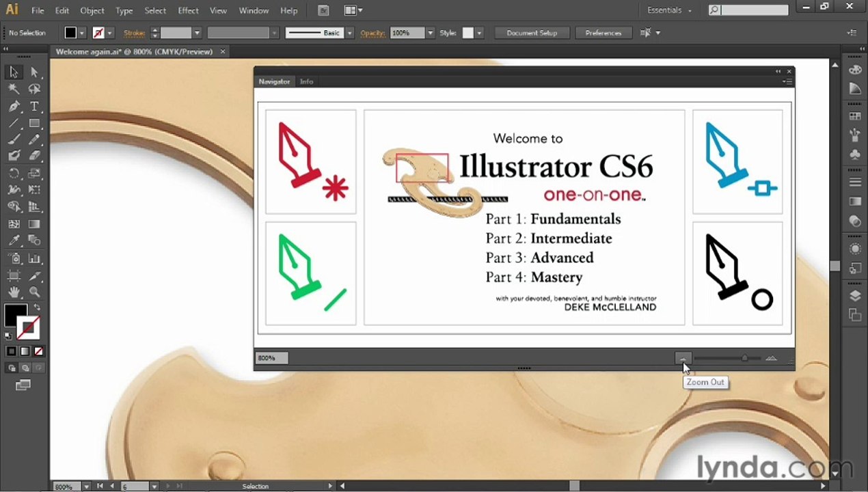
Task: Select the Paintbrush tool
Action: click(x=14, y=139)
